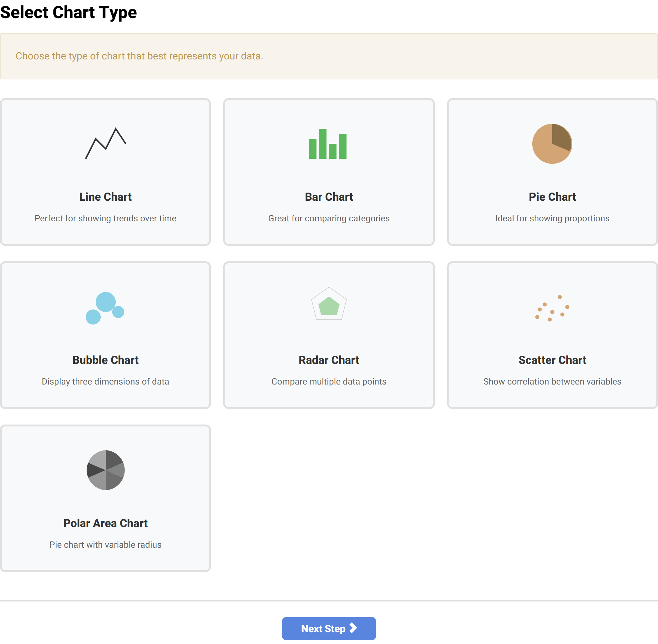This screenshot has height=644, width=658.
Task: Proceed with the Next Step button
Action: point(329,628)
